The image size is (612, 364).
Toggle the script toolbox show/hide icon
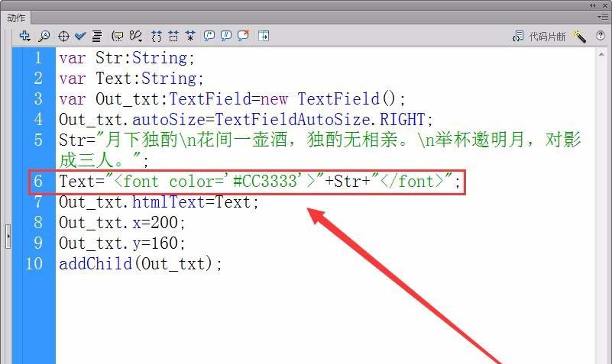coord(264,36)
